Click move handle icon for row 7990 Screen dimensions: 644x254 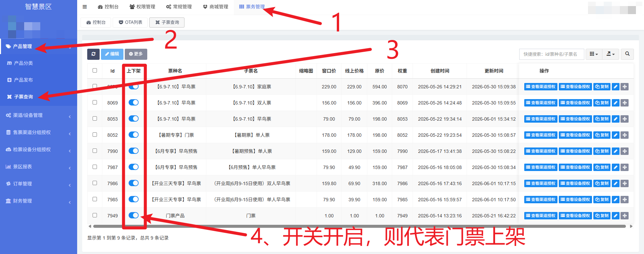tap(625, 151)
